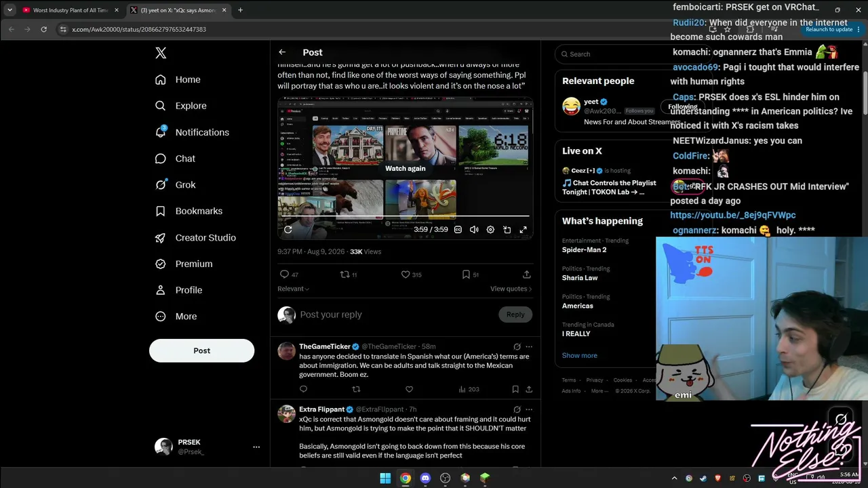
Task: Click the grey Reply button
Action: pos(515,314)
